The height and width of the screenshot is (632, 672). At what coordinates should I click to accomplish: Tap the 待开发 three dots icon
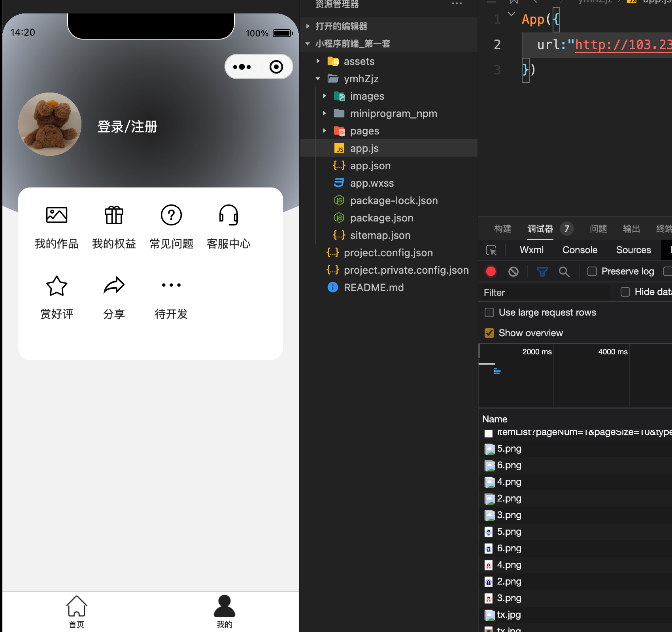171,285
